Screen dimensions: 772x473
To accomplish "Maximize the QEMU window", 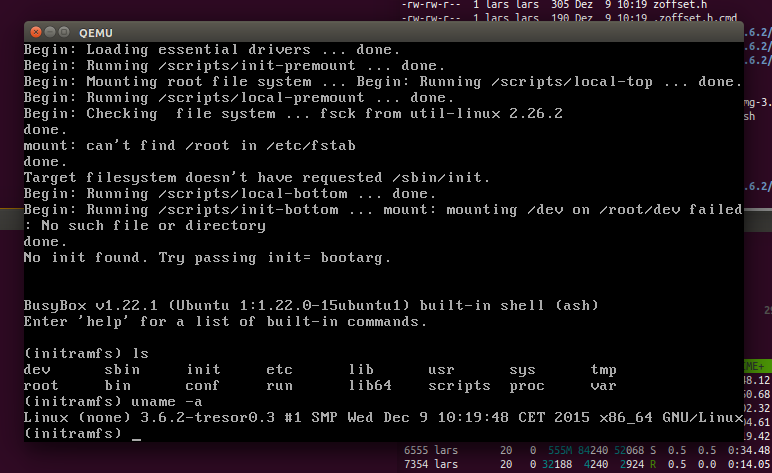I will pyautogui.click(x=64, y=32).
